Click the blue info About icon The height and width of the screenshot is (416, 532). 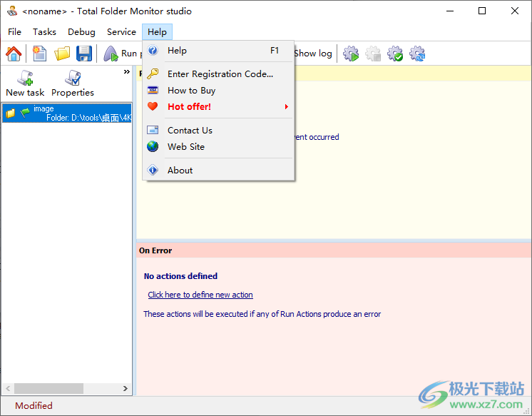click(153, 170)
